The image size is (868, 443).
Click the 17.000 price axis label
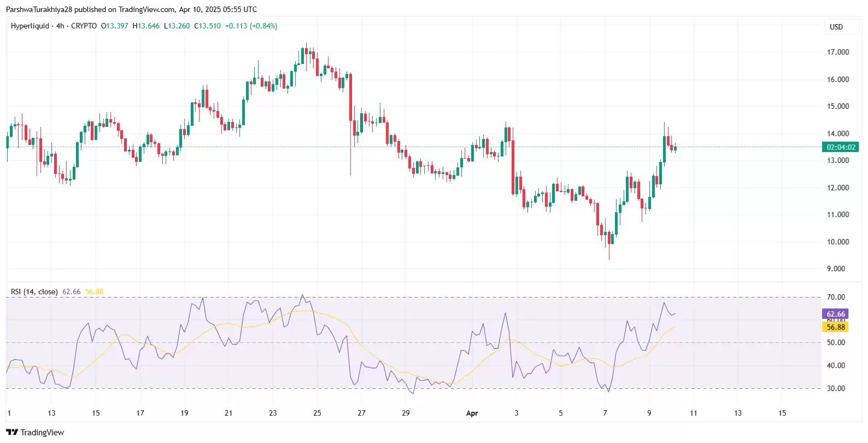837,53
